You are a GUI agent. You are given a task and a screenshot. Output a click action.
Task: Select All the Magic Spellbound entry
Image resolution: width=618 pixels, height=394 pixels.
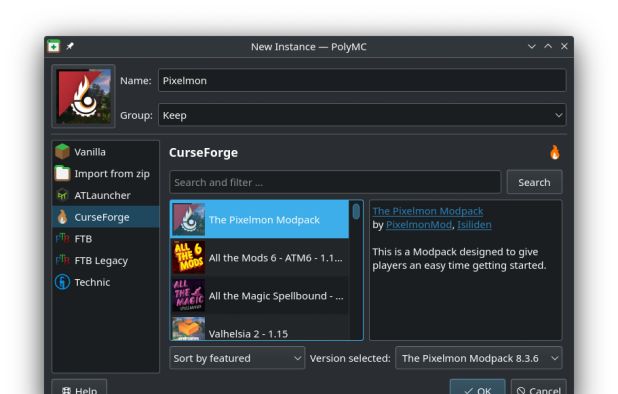pyautogui.click(x=260, y=296)
